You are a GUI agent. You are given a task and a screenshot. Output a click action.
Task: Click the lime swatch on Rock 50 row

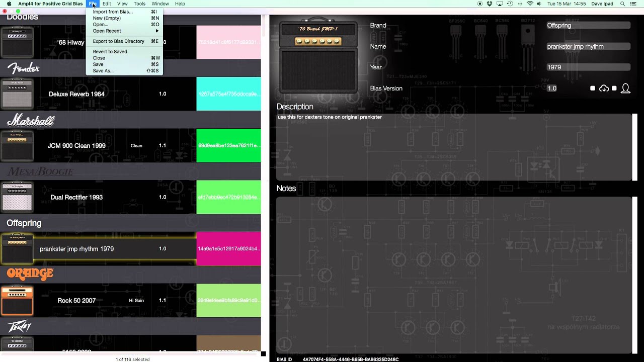228,300
